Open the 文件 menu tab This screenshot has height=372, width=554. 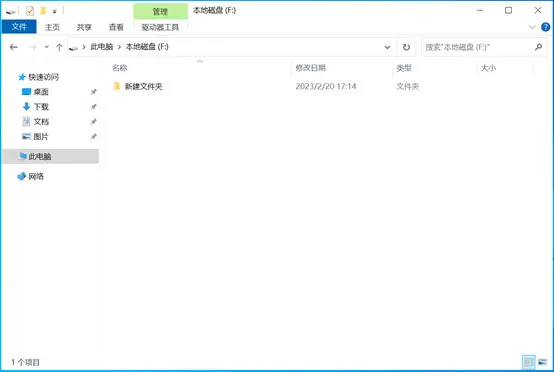click(x=19, y=27)
